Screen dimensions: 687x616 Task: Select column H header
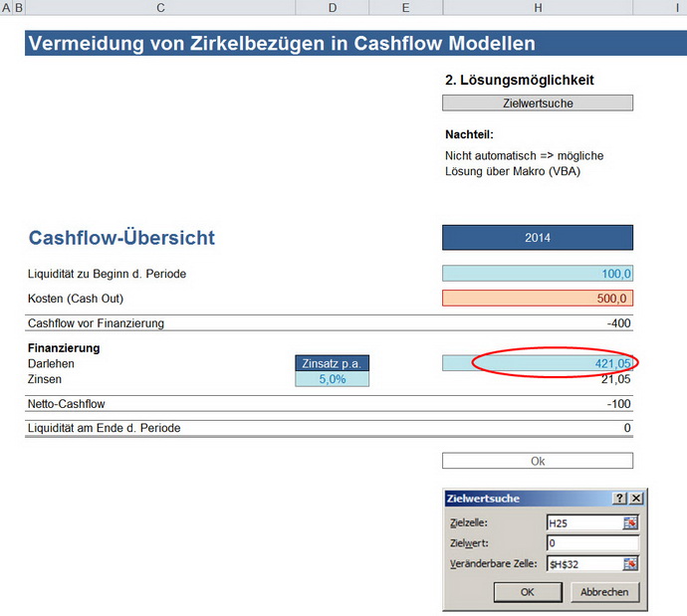538,7
